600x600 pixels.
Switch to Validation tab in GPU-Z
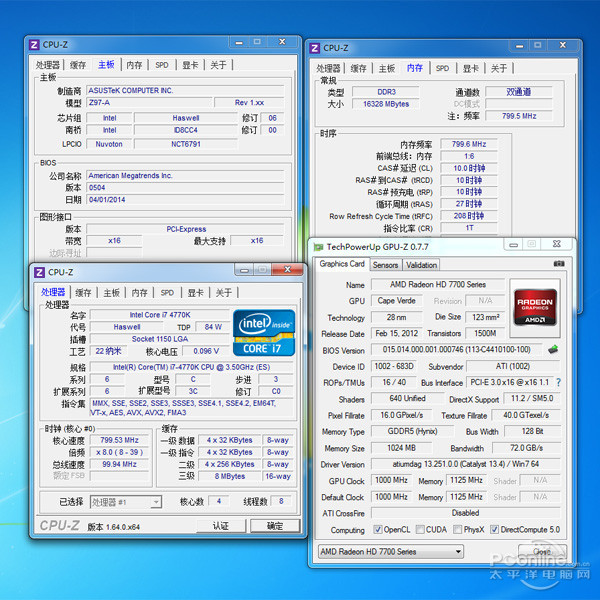421,265
